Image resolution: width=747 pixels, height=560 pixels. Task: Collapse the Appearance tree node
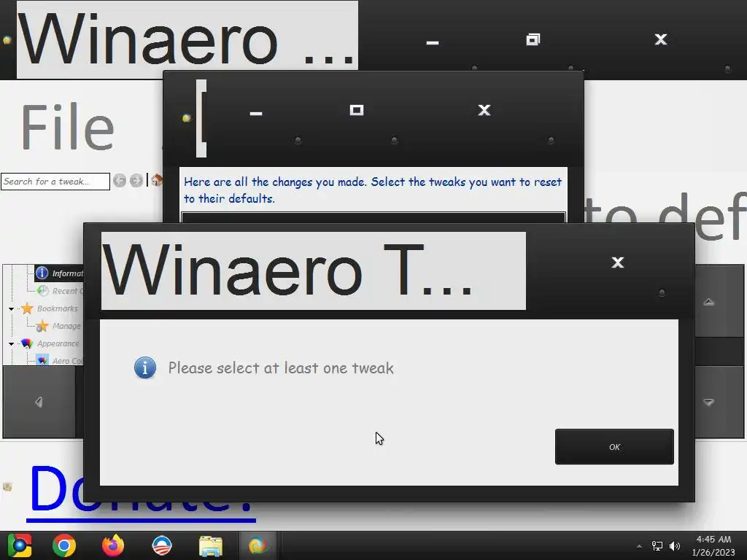coord(12,344)
